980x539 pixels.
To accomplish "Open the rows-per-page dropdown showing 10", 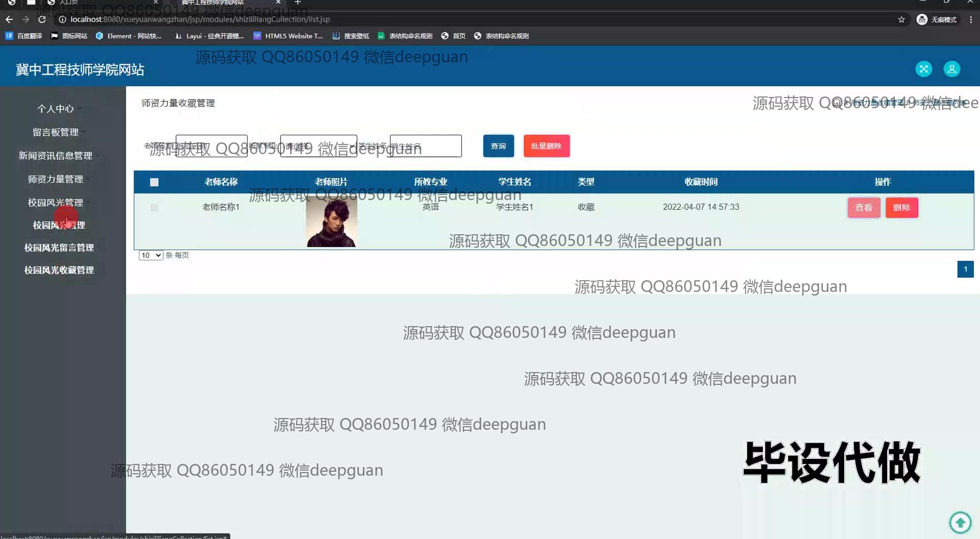I will pyautogui.click(x=151, y=255).
